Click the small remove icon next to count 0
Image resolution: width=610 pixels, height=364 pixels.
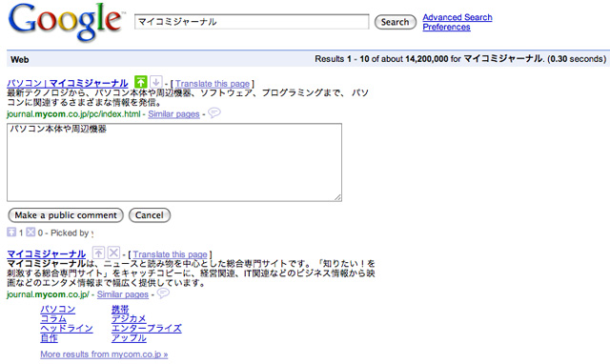pyautogui.click(x=30, y=233)
